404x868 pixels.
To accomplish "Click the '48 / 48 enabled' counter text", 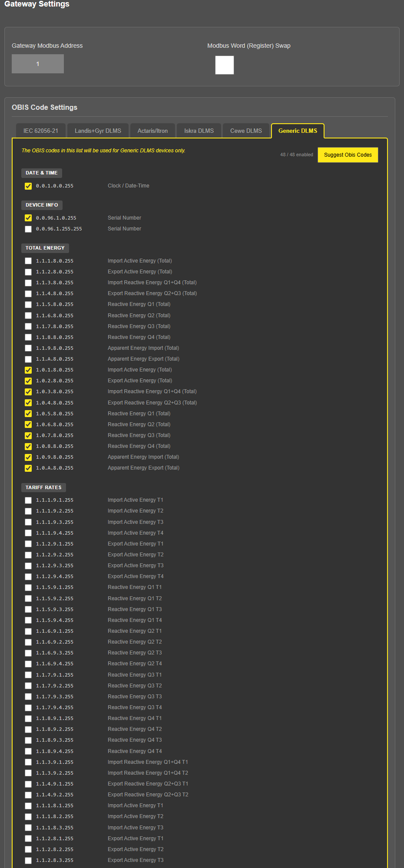I will tap(297, 155).
